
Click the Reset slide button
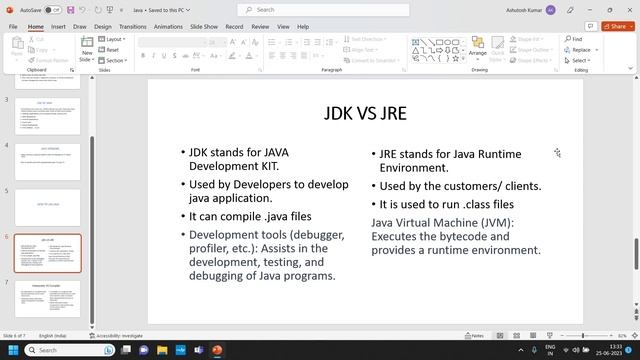click(x=109, y=50)
